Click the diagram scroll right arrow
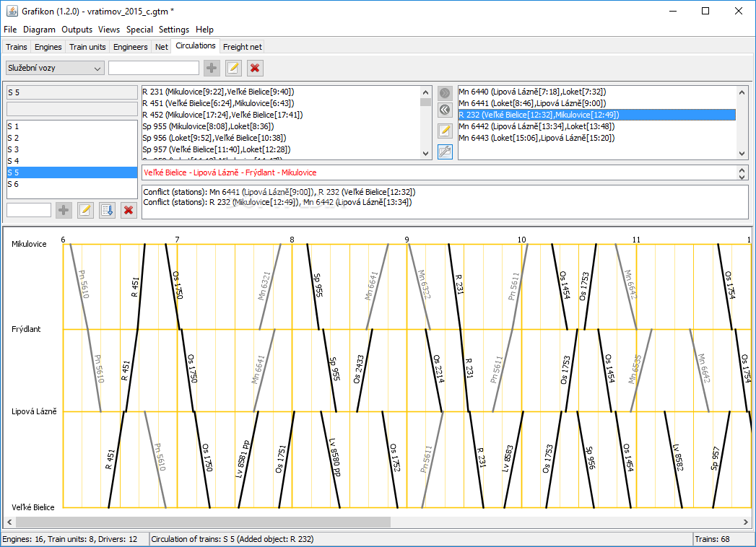 pos(746,522)
